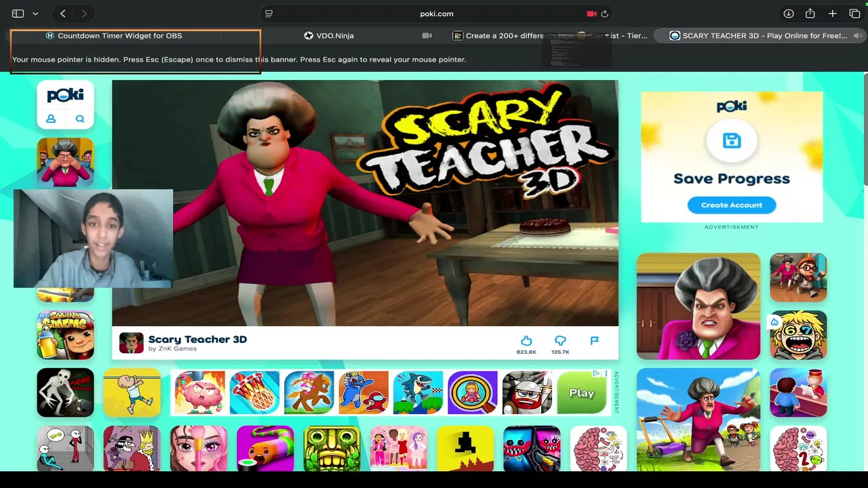This screenshot has height=488, width=868.
Task: Select the SCARY TEACHER 3D tab
Action: [x=758, y=35]
